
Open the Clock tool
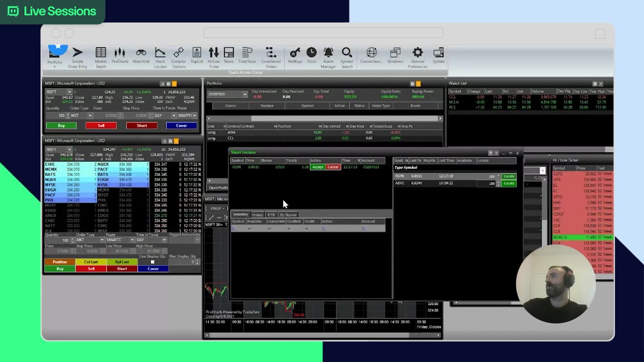pyautogui.click(x=311, y=55)
